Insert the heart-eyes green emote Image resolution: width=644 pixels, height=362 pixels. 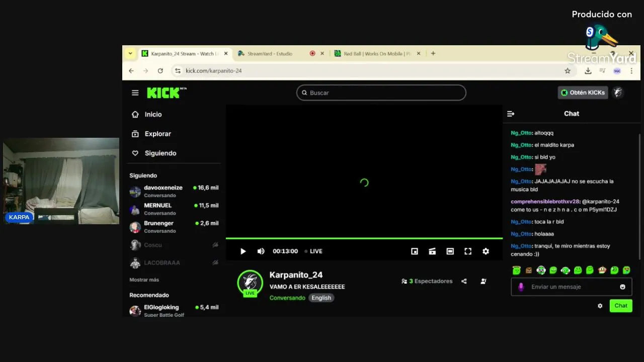point(626,270)
